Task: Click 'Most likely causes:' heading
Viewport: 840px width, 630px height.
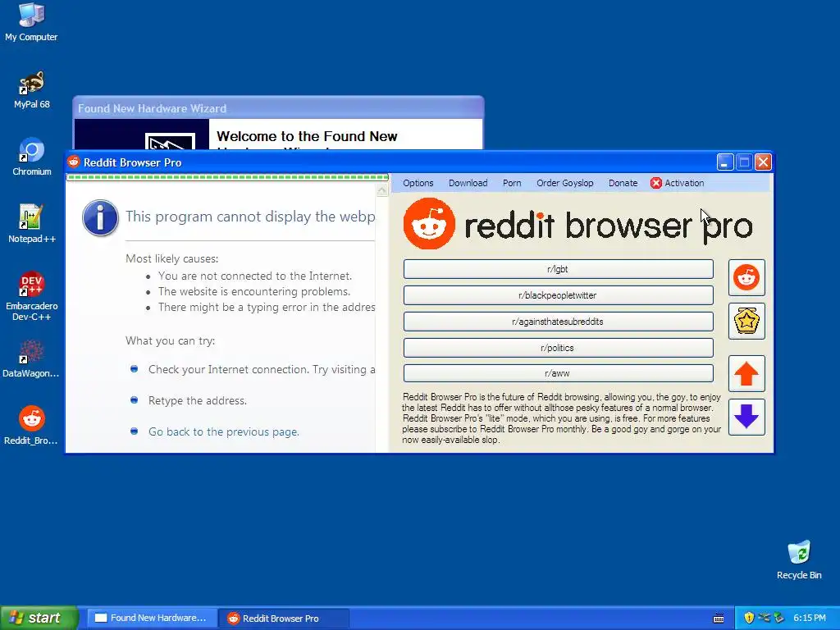Action: (x=172, y=258)
